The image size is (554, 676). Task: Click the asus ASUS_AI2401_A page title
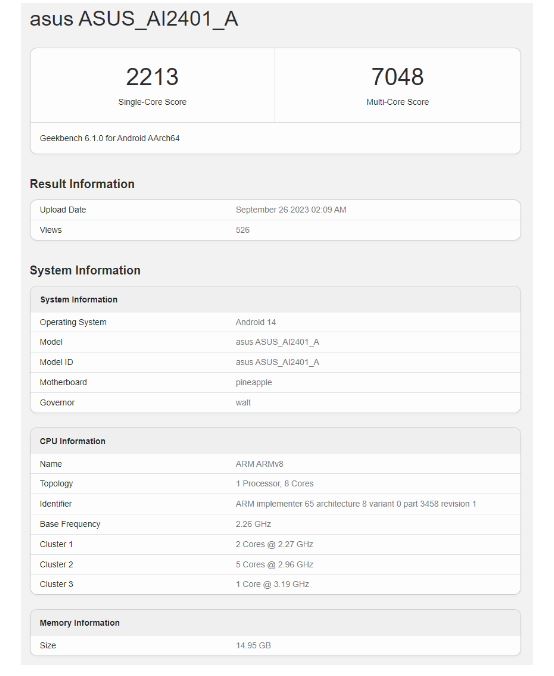[x=134, y=19]
